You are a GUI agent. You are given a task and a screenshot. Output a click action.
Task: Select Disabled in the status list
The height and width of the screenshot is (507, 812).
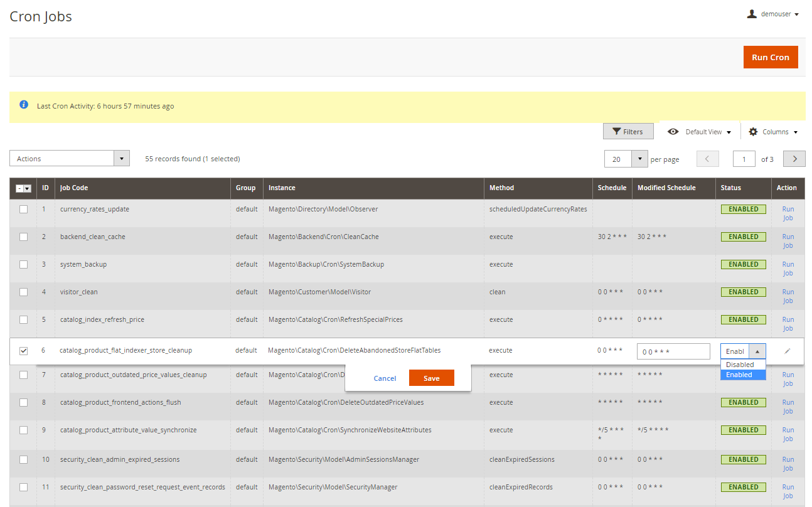tap(740, 365)
